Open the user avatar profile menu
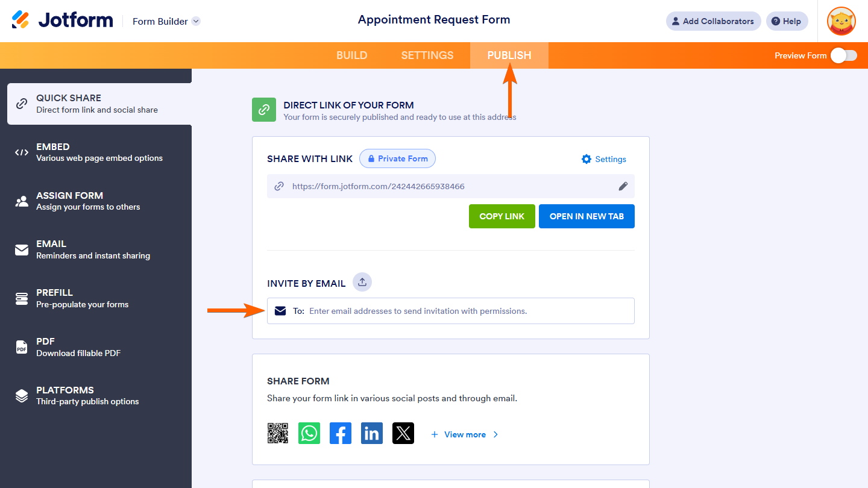The height and width of the screenshot is (488, 868). click(x=841, y=21)
